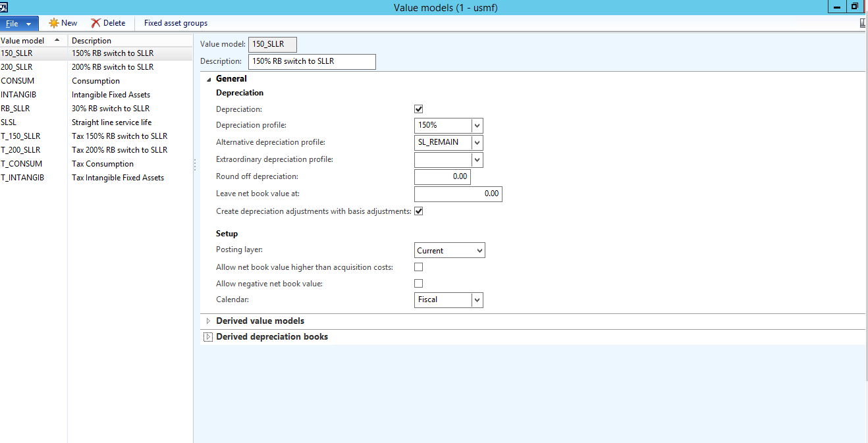Click the application icon in title bar
Screen dimensions: 868x443
[3, 7]
